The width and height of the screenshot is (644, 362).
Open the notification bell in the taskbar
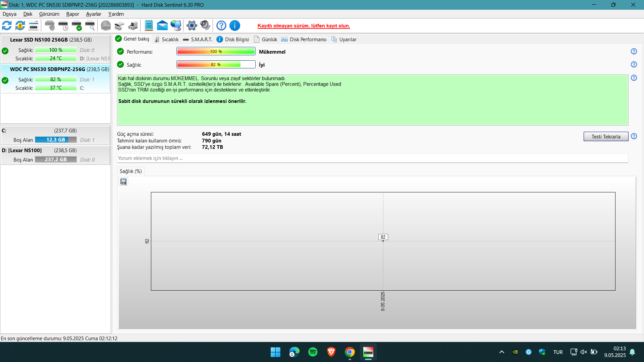pyautogui.click(x=632, y=352)
